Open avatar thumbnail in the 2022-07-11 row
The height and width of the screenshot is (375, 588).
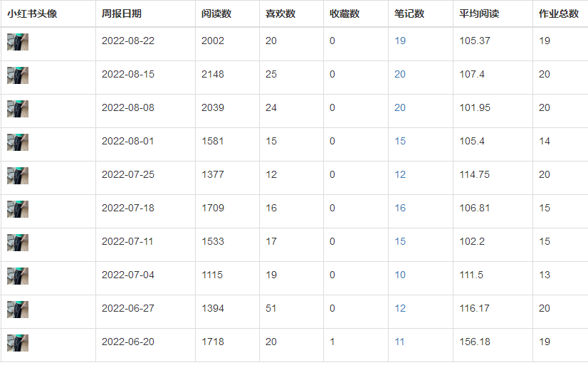point(18,243)
